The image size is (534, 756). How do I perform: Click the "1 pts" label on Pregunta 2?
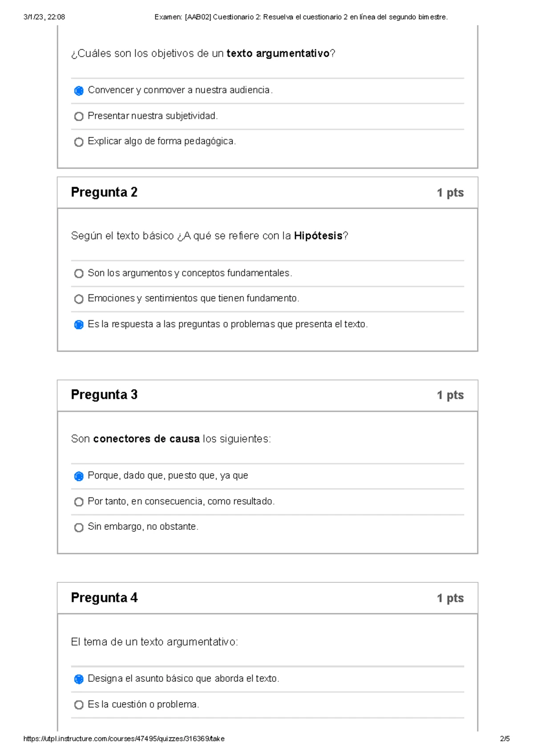450,192
